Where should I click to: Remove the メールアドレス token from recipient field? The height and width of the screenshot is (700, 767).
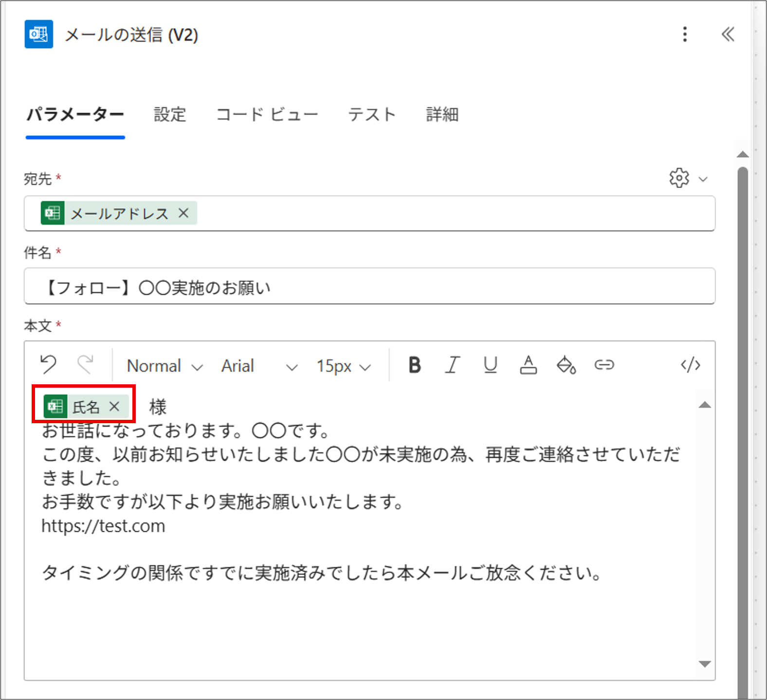(x=183, y=213)
